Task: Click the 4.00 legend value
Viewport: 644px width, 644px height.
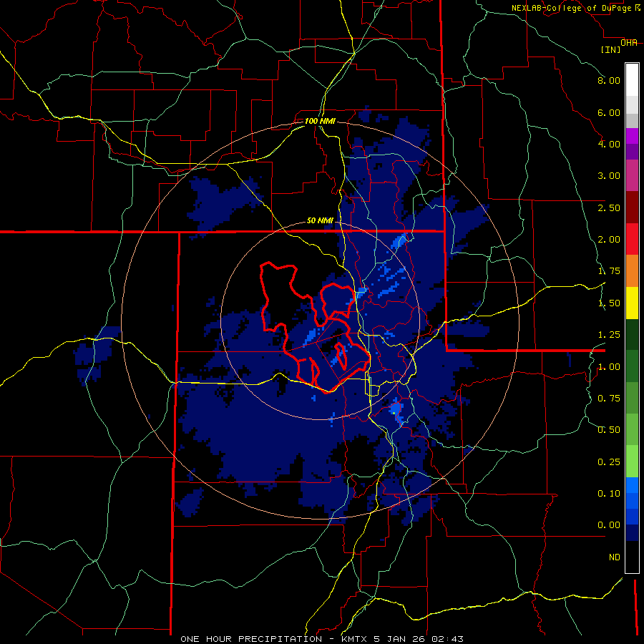Action: (609, 144)
